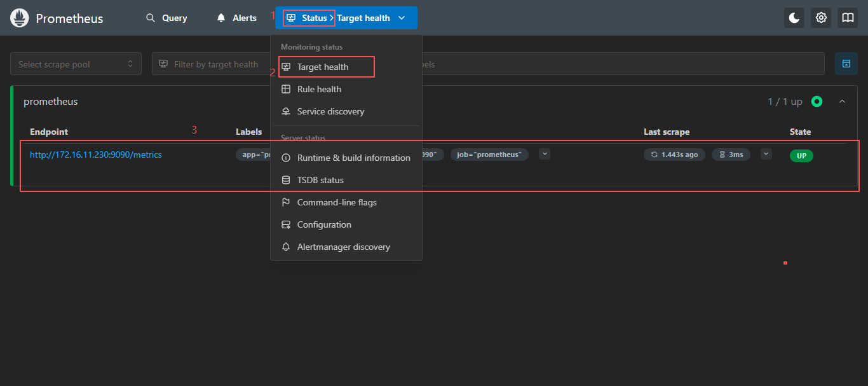Click collapse-all pools icon button
The width and height of the screenshot is (868, 386).
coord(846,64)
